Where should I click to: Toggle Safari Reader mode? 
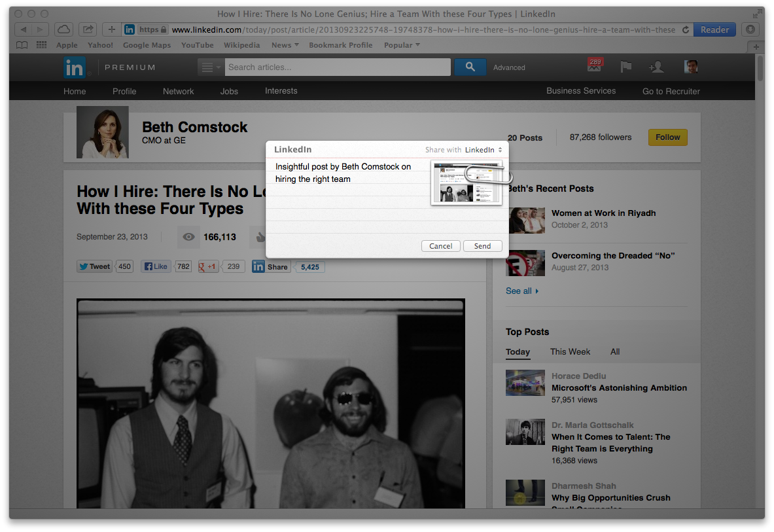click(x=714, y=29)
